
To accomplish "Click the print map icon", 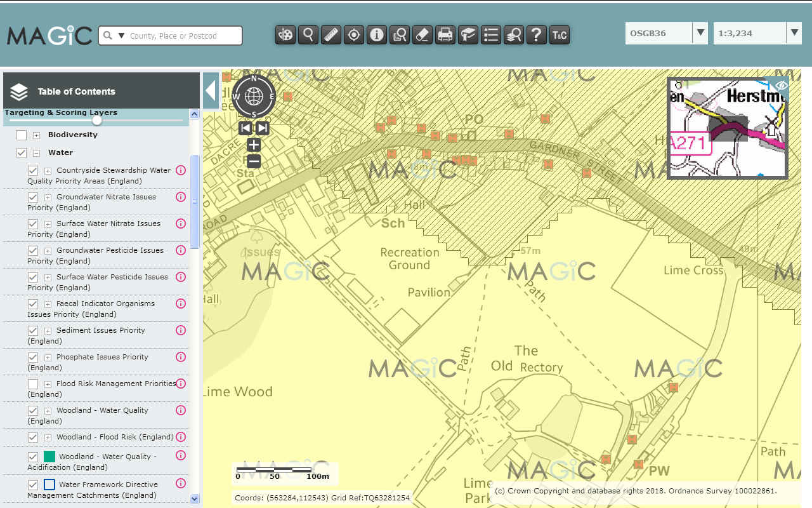I will click(445, 35).
